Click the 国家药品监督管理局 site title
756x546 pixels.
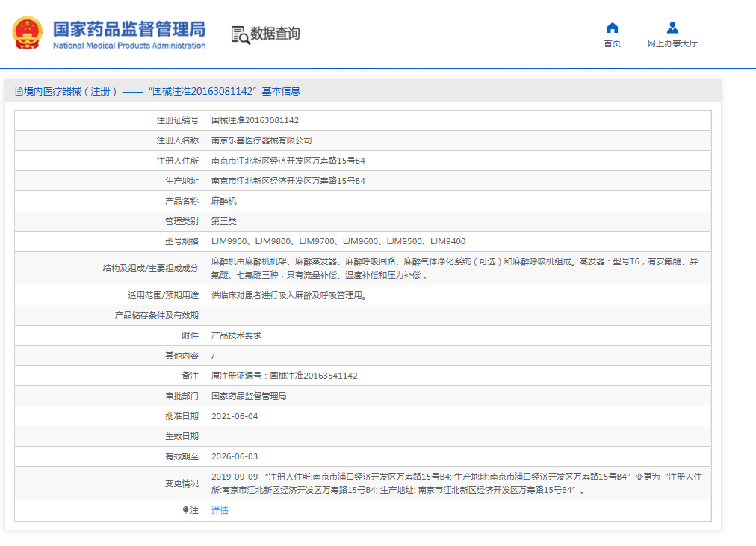coord(128,28)
